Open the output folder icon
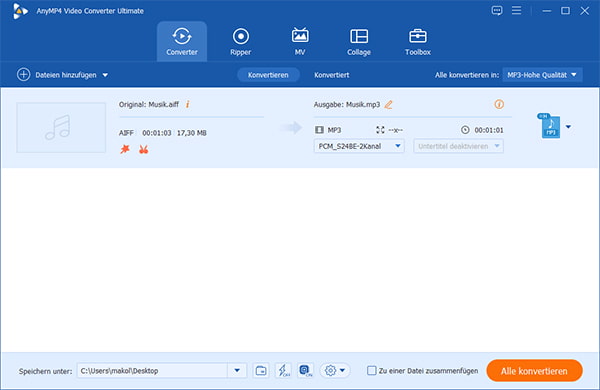This screenshot has height=390, width=600. pos(261,370)
